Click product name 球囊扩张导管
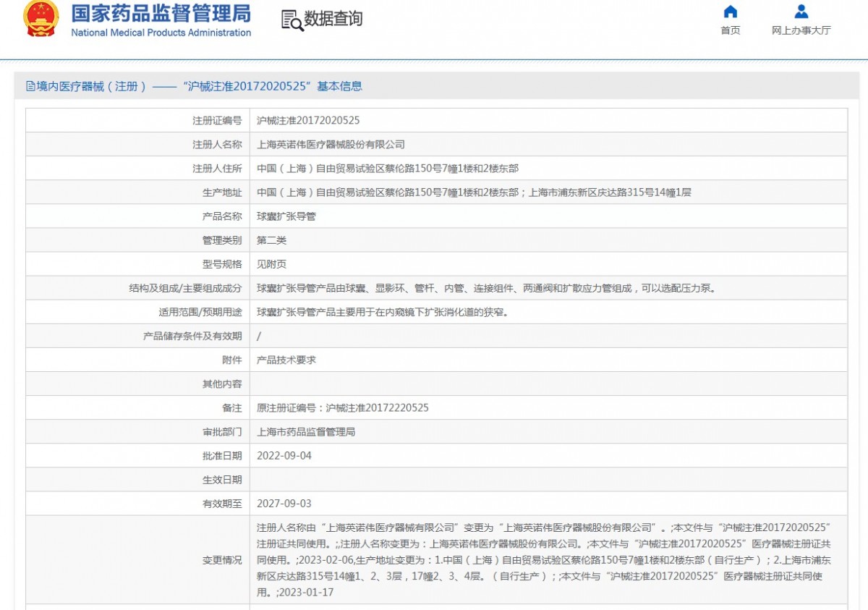 click(x=286, y=216)
